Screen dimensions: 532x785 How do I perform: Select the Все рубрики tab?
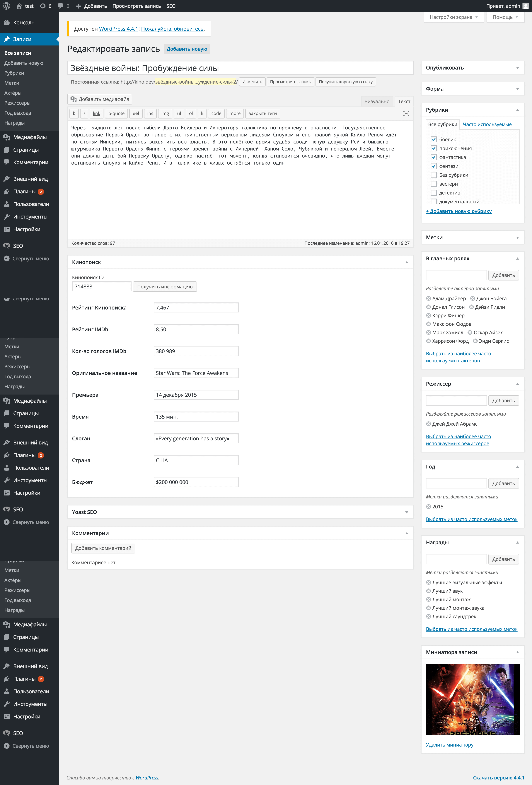click(x=443, y=124)
